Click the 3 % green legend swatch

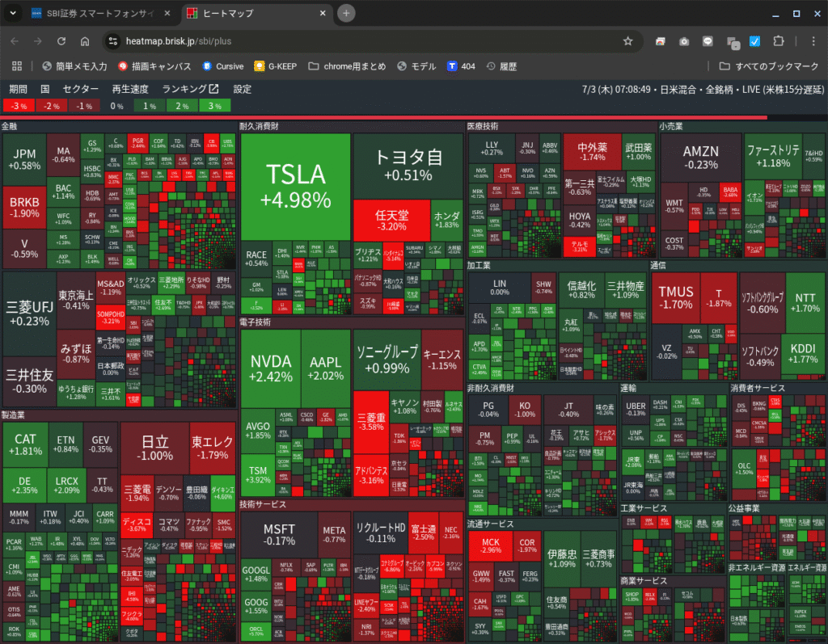pyautogui.click(x=214, y=106)
